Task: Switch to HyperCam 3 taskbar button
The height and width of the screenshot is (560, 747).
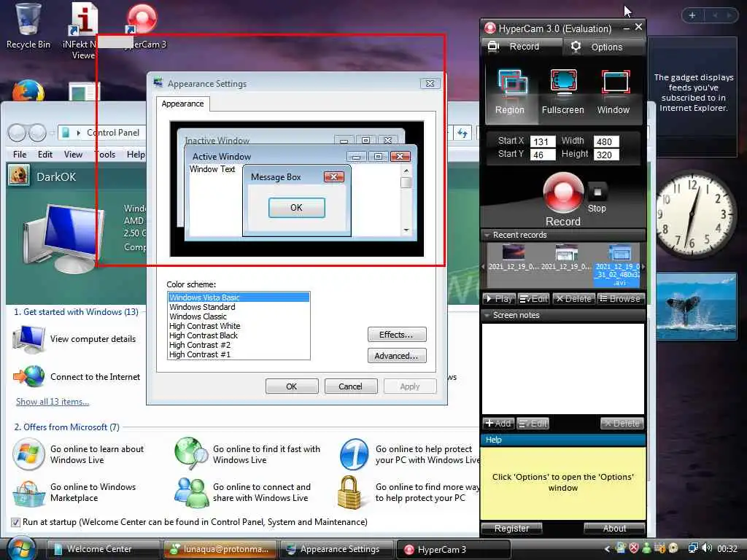Action: (453, 549)
